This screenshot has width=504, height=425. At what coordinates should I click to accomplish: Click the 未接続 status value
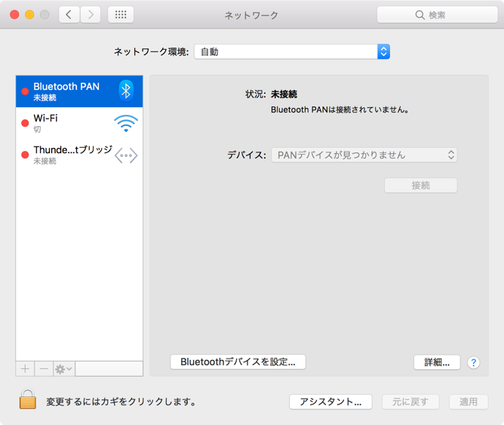pyautogui.click(x=284, y=94)
